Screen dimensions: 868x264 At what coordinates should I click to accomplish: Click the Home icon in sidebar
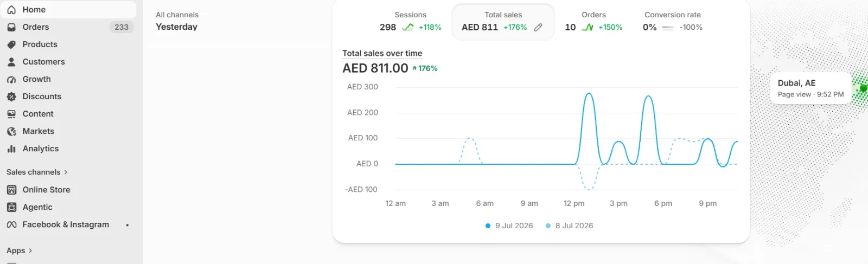pos(11,10)
